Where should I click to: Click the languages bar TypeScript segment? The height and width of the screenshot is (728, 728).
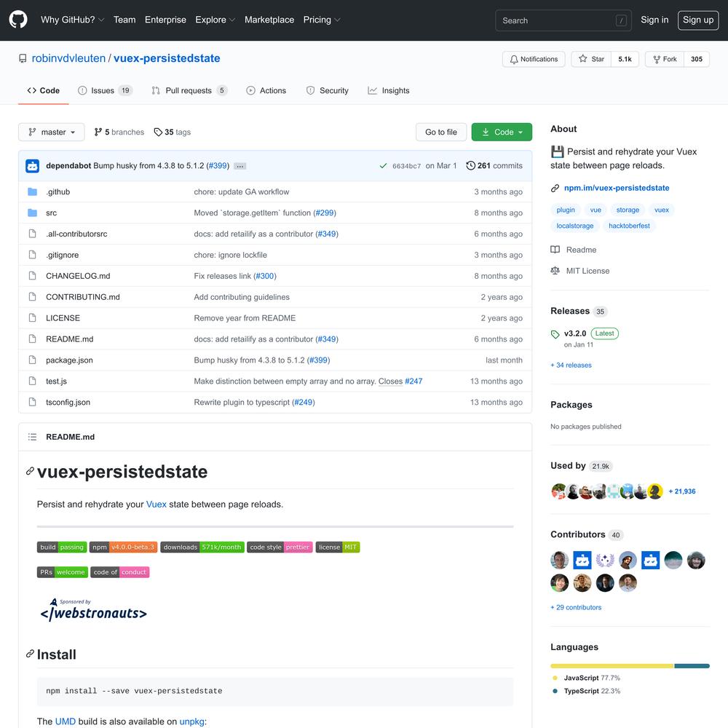pyautogui.click(x=692, y=666)
